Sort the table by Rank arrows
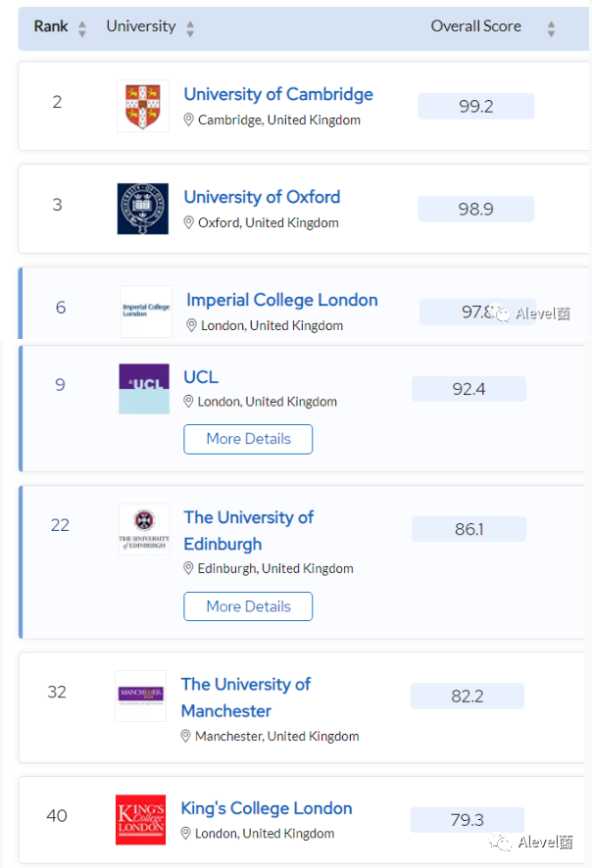This screenshot has height=868, width=592. click(x=82, y=28)
